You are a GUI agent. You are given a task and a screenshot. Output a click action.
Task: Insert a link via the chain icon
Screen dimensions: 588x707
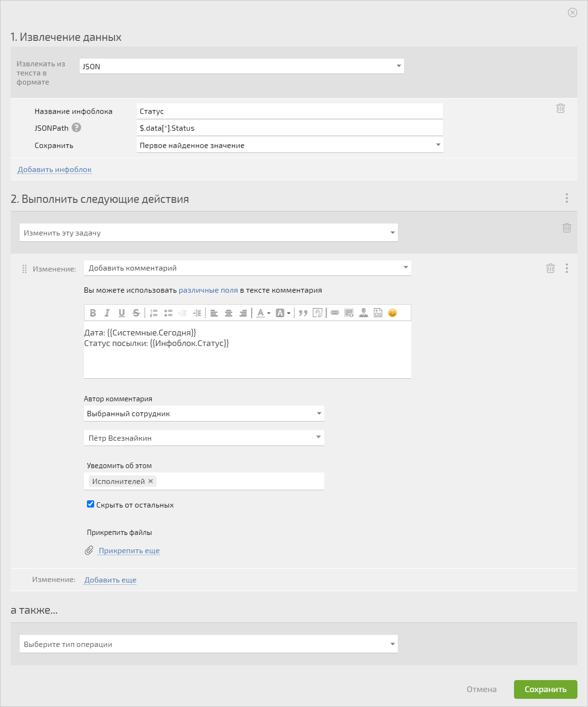335,313
